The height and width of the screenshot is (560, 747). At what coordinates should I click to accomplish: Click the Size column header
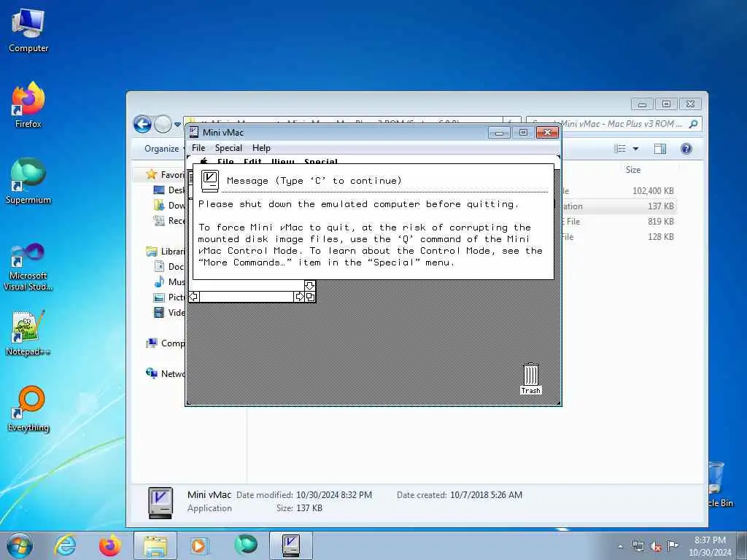point(633,169)
